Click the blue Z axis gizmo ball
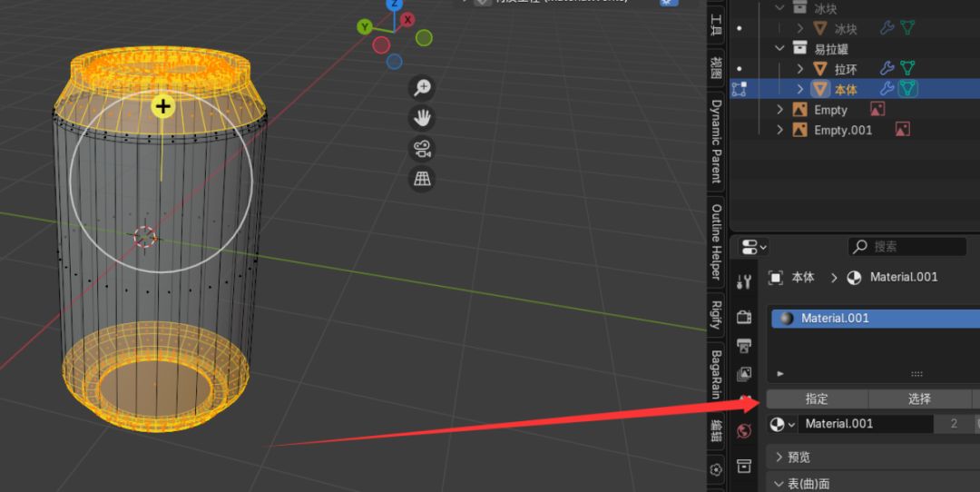This screenshot has height=492, width=980. (x=394, y=5)
